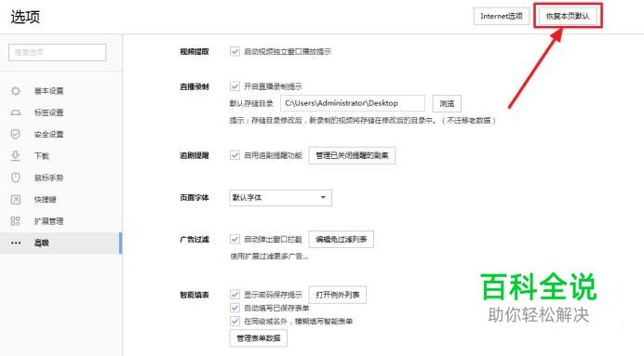
Task: Focus the 搜索选项 search box
Action: pos(57,52)
